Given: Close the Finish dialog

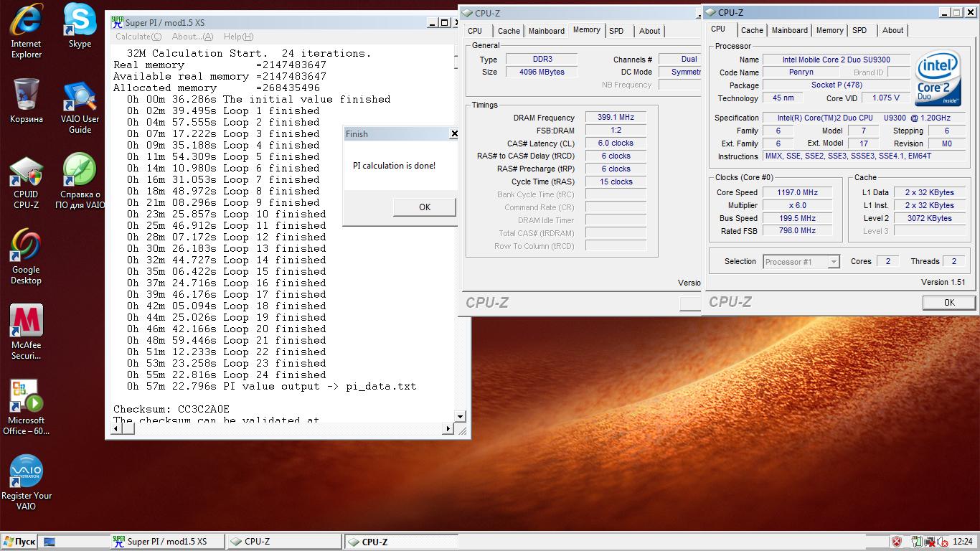Looking at the screenshot, I should coord(453,134).
